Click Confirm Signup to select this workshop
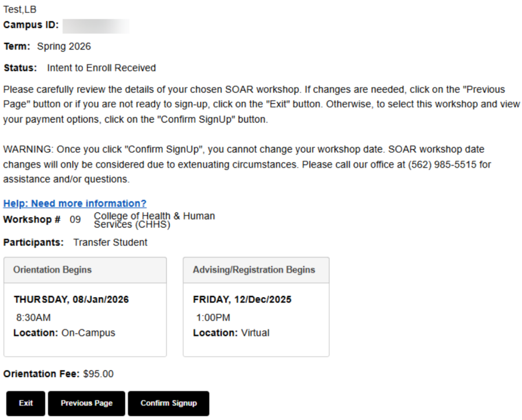The height and width of the screenshot is (420, 522). coord(169,403)
